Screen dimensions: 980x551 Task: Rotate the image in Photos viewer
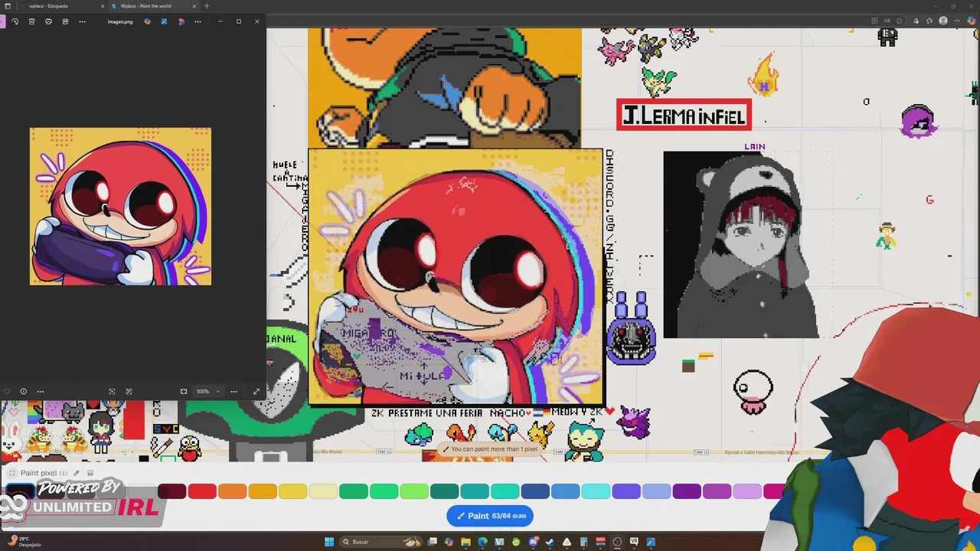pyautogui.click(x=15, y=21)
